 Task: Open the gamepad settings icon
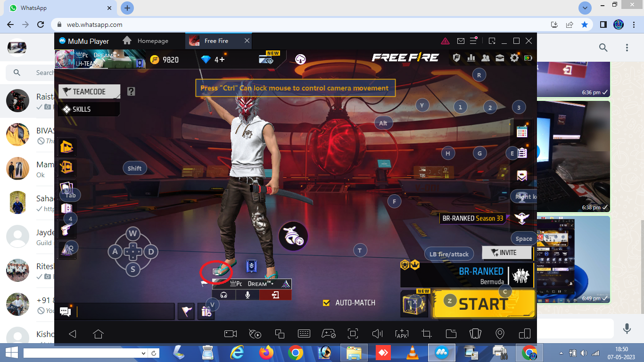[x=329, y=334]
